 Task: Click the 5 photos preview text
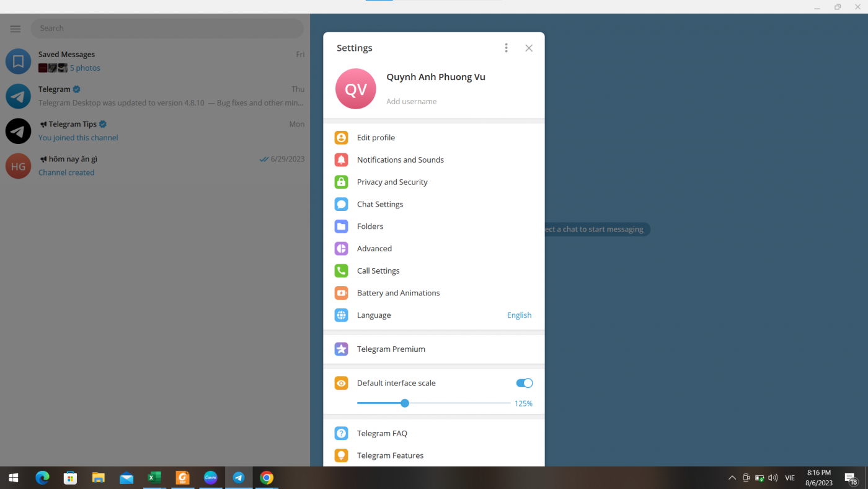click(x=85, y=68)
